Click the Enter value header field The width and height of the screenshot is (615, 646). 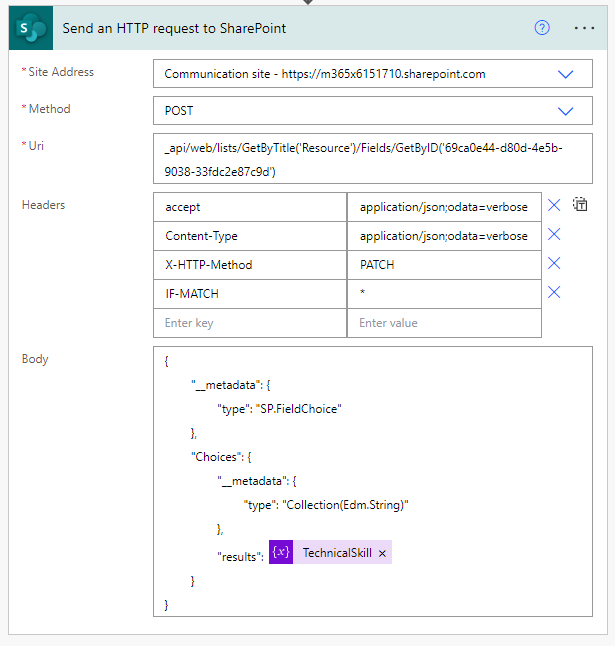point(444,323)
